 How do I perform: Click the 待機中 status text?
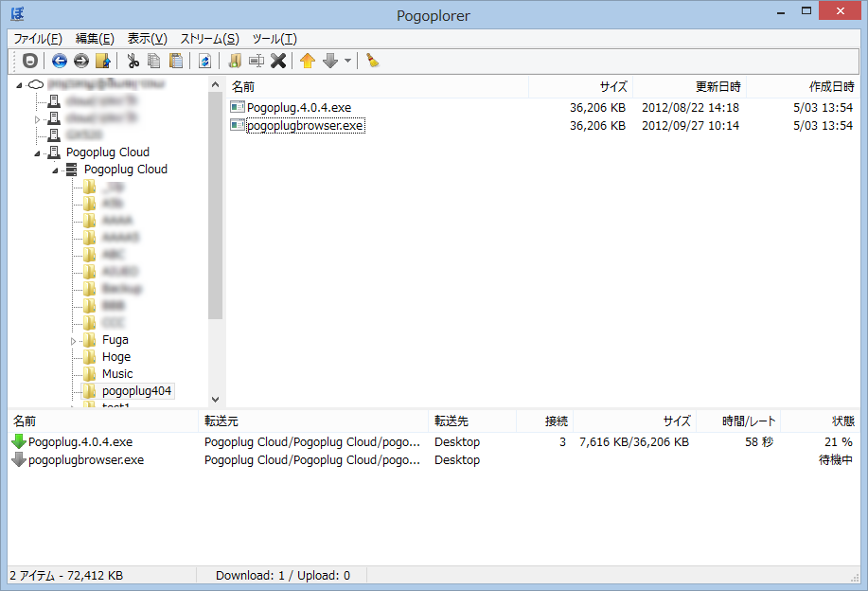pos(835,459)
